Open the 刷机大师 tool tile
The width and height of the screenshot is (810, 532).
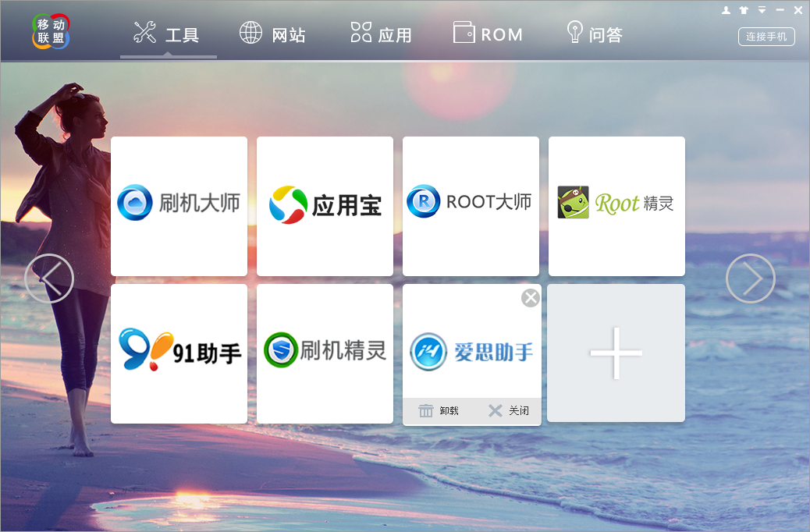(x=179, y=205)
